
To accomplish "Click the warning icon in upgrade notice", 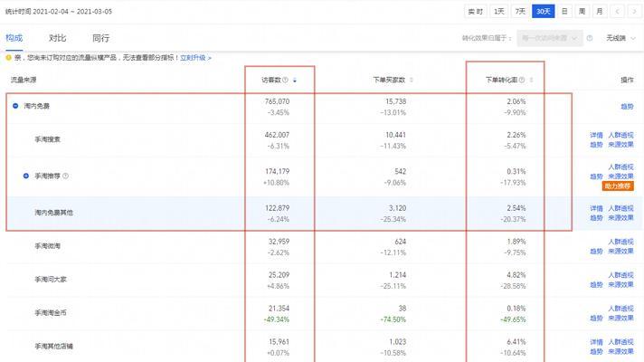I will click(9, 58).
